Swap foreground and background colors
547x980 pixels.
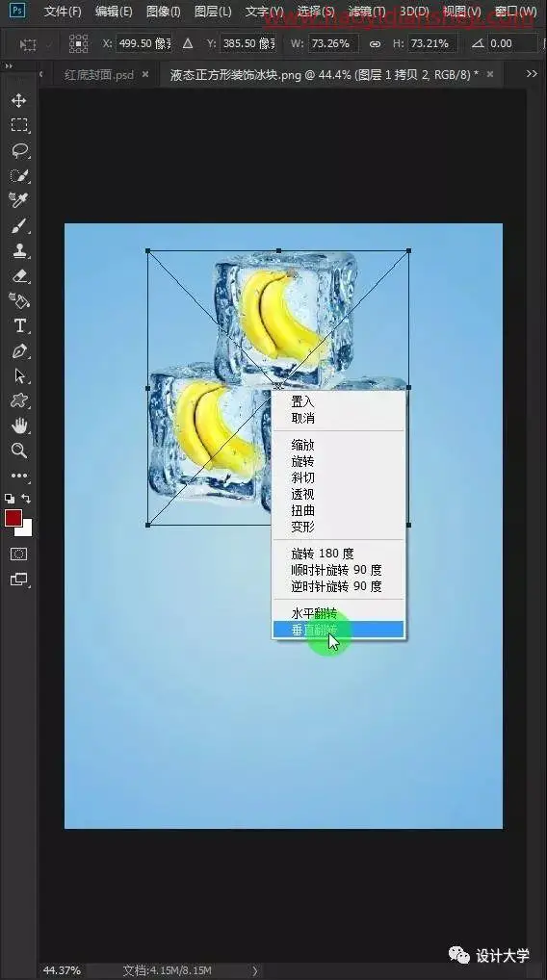tap(26, 499)
